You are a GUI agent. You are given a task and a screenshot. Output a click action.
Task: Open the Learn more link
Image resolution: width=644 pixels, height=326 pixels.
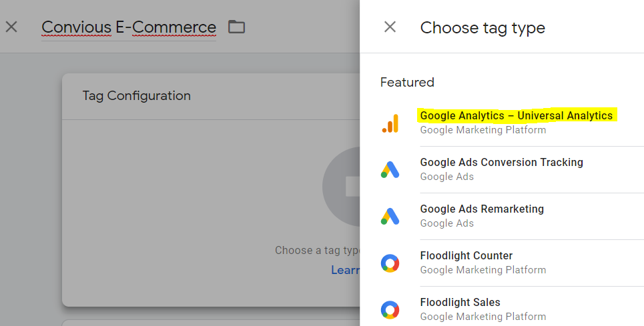click(x=345, y=270)
